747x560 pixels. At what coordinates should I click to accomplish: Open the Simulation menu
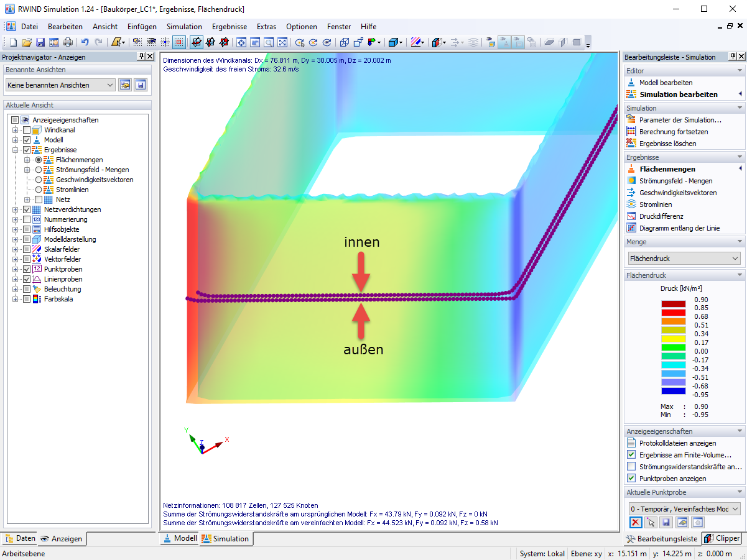coord(184,27)
